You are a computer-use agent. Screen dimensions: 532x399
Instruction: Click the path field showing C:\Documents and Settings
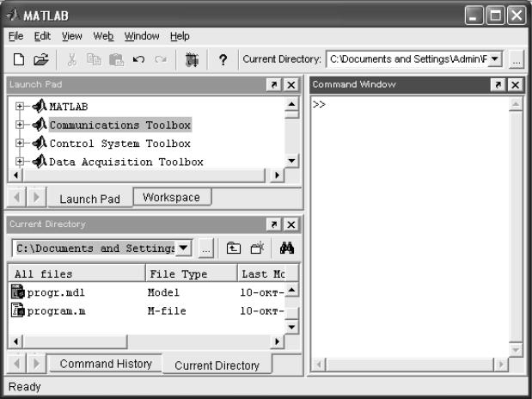pyautogui.click(x=95, y=249)
